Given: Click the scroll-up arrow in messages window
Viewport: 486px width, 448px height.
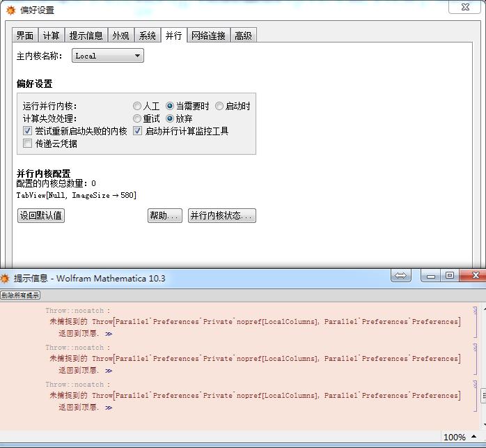Looking at the screenshot, I should pos(484,309).
